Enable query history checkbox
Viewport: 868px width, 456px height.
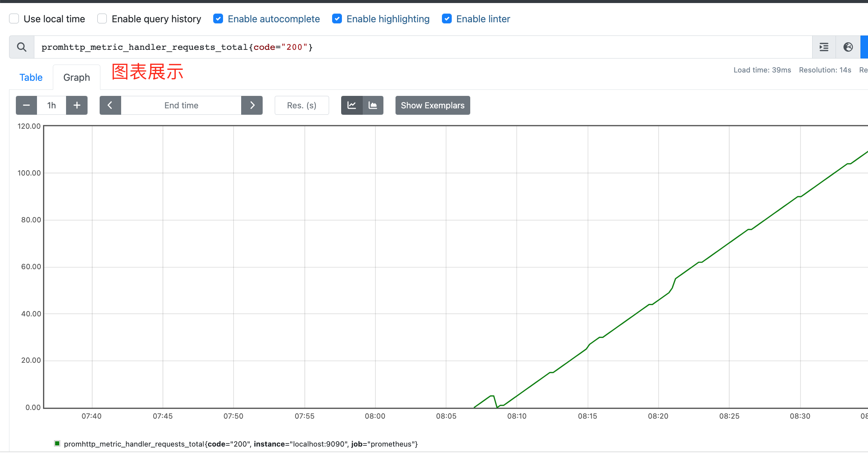102,18
